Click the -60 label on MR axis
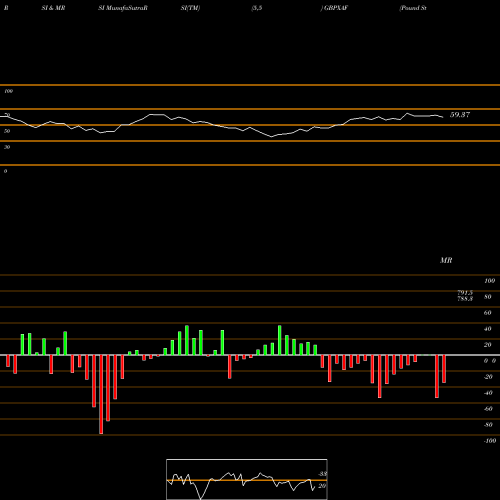The height and width of the screenshot is (500, 500). [488, 409]
